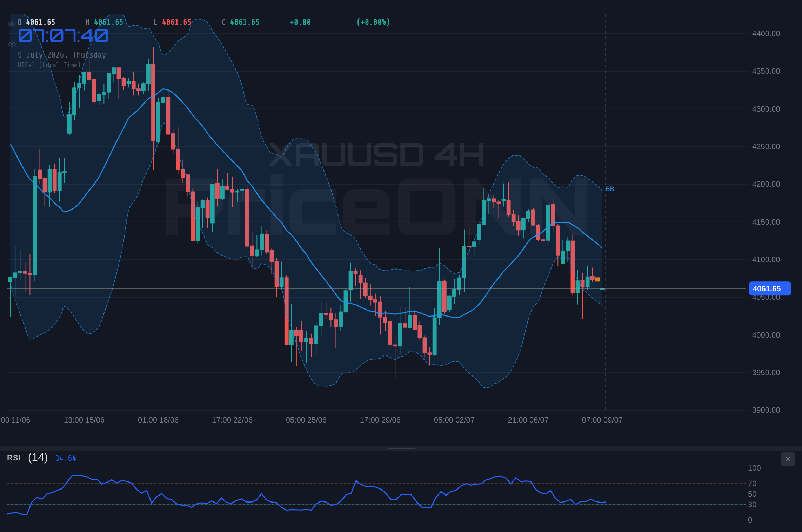The image size is (802, 532).
Task: Click the 4250.00 price axis label
Action: (x=766, y=147)
